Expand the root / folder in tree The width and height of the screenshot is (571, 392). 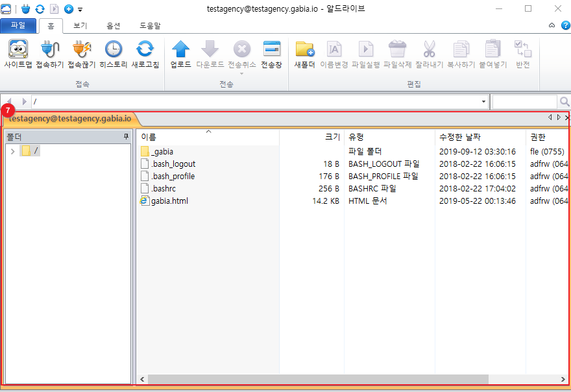tap(13, 151)
